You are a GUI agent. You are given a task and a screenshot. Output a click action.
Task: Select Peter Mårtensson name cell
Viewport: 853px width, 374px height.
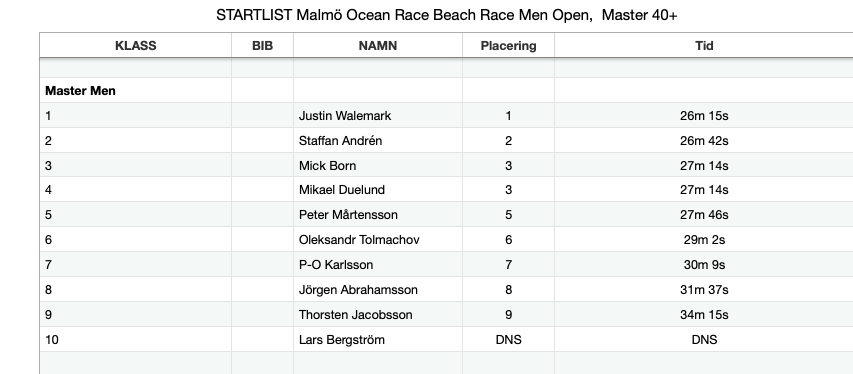[x=378, y=214]
